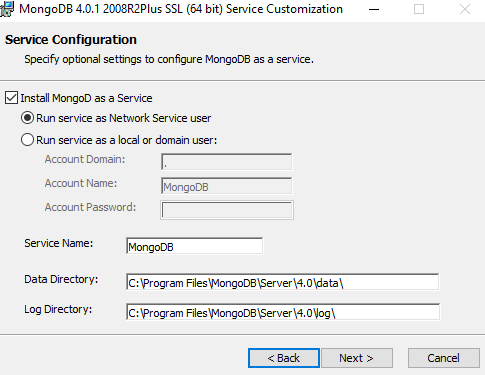
Task: Click the Account Domain text box
Action: click(x=227, y=162)
